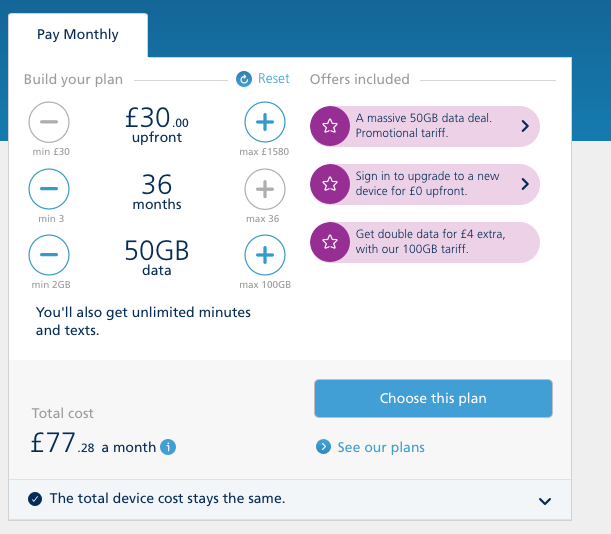Screen dimensions: 611x534
Task: Expand the total device cost section
Action: pos(545,500)
